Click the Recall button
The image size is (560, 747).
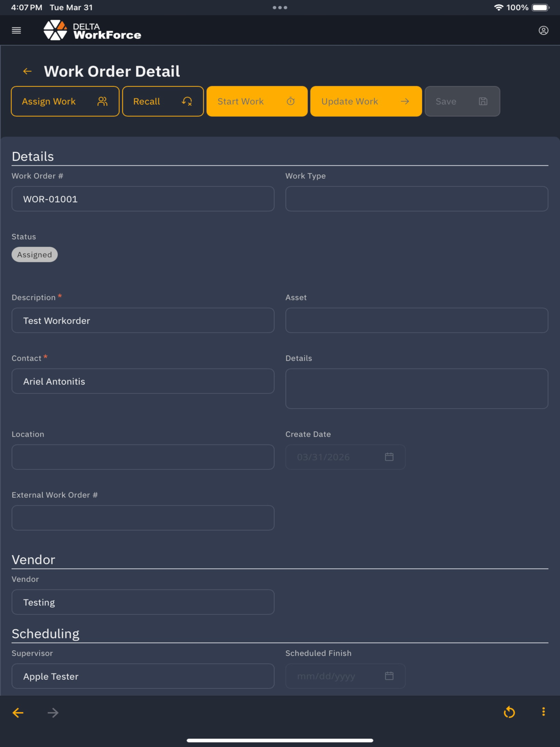coord(163,101)
